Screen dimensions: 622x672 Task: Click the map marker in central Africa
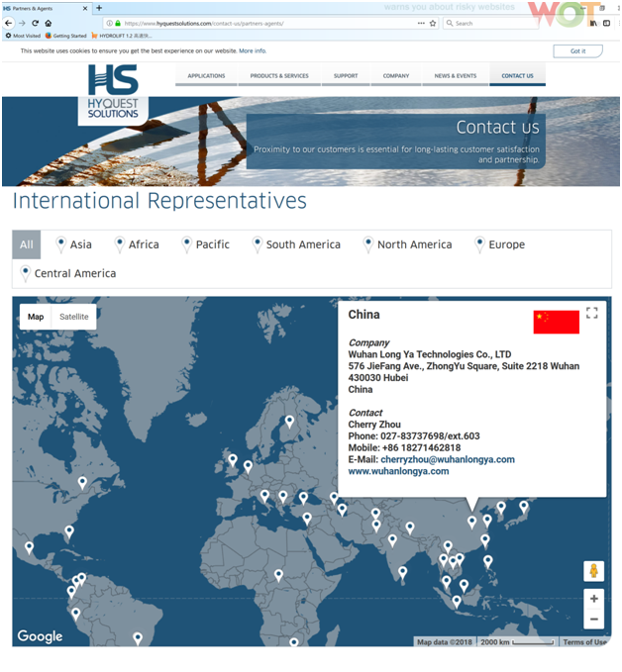pos(278,575)
